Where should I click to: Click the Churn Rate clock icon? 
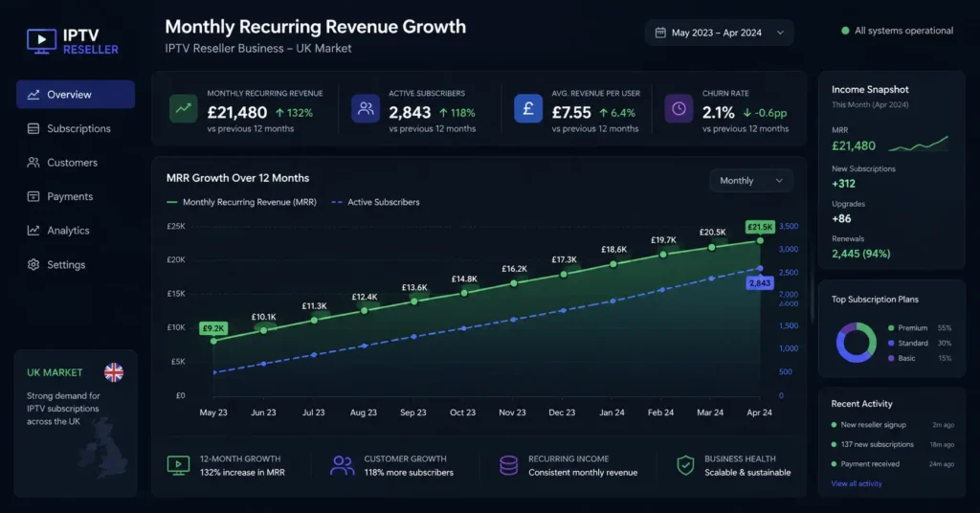click(x=679, y=109)
